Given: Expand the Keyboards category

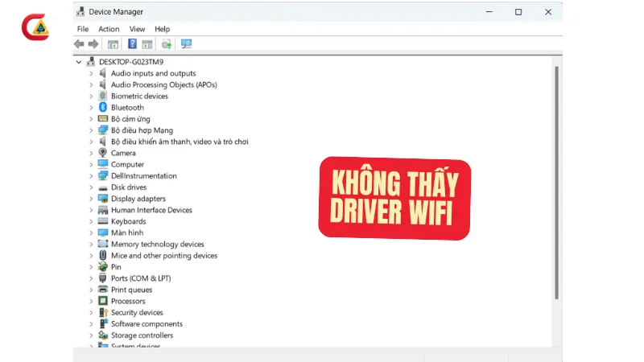Looking at the screenshot, I should point(91,222).
